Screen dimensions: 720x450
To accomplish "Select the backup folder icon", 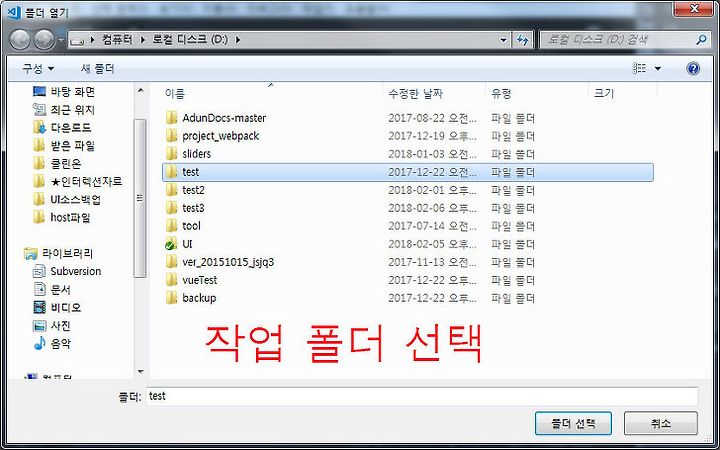I will point(171,298).
